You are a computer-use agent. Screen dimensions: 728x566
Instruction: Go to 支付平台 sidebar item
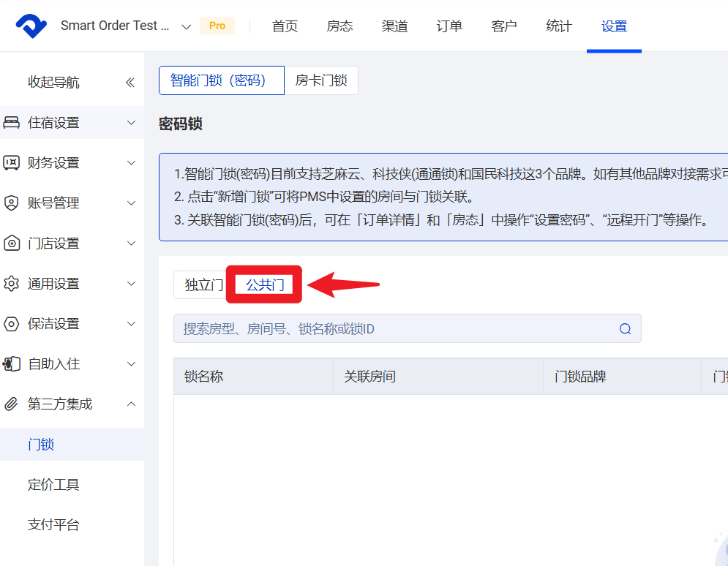tap(53, 525)
